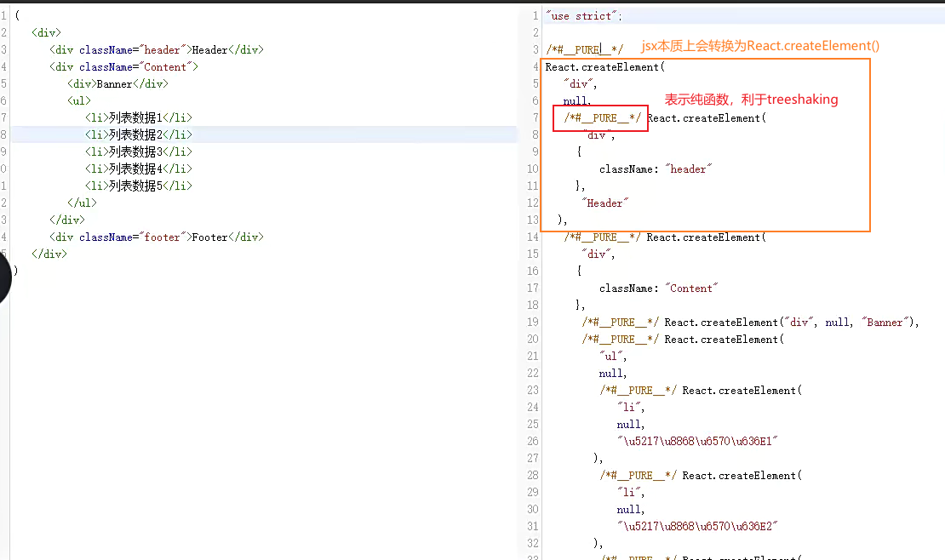The image size is (945, 560).
Task: Click React.createElement( on output line 28
Action: click(x=742, y=476)
